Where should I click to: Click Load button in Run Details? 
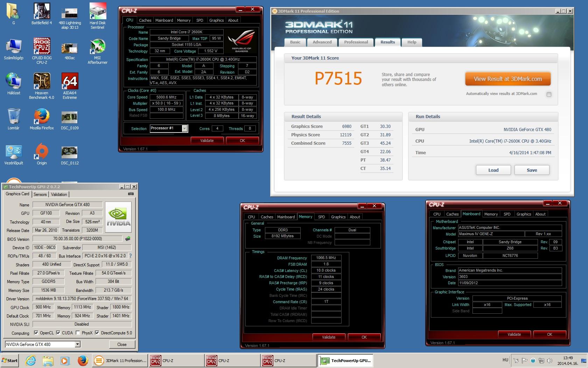pyautogui.click(x=493, y=170)
